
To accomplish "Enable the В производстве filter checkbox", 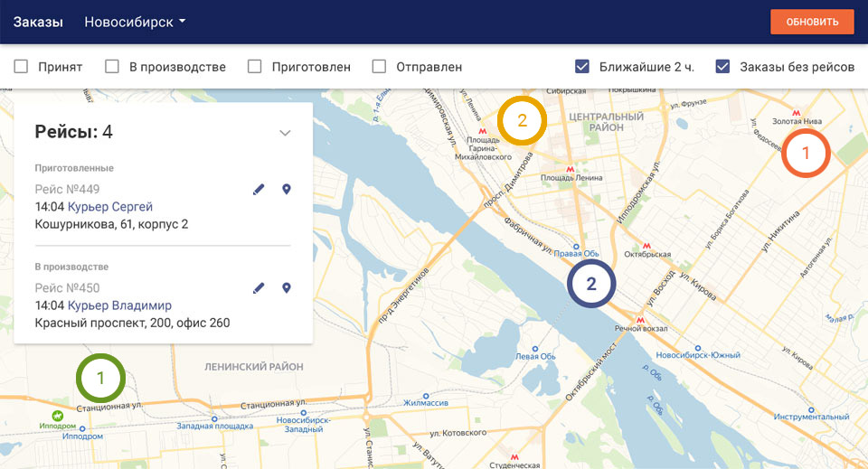I will coord(112,67).
